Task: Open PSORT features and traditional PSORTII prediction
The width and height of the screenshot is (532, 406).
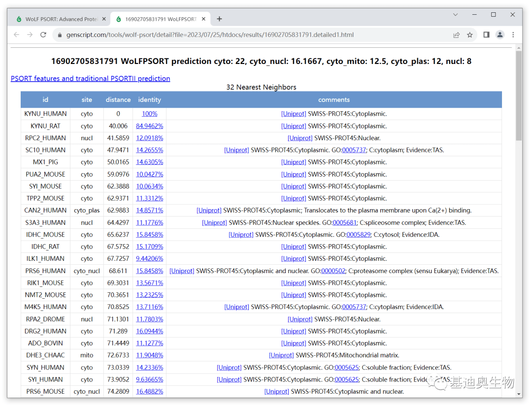Action: [x=90, y=78]
